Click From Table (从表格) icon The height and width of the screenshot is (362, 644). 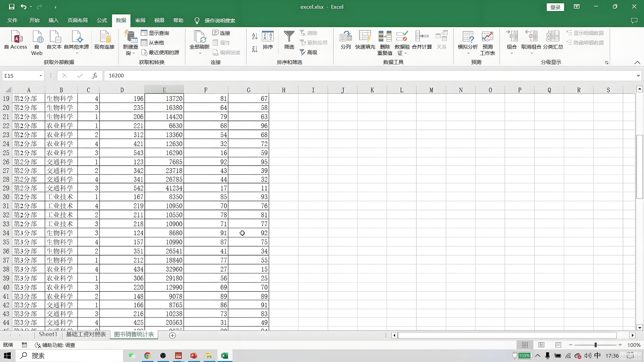pos(144,43)
